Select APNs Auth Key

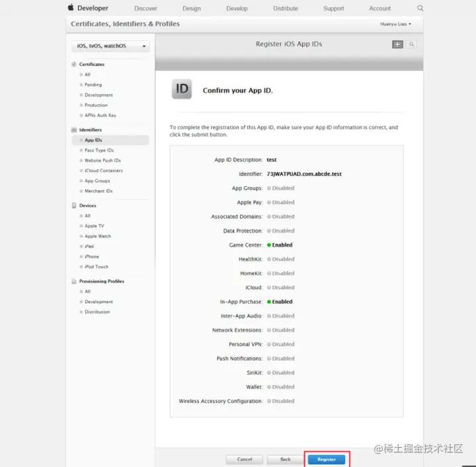click(100, 115)
